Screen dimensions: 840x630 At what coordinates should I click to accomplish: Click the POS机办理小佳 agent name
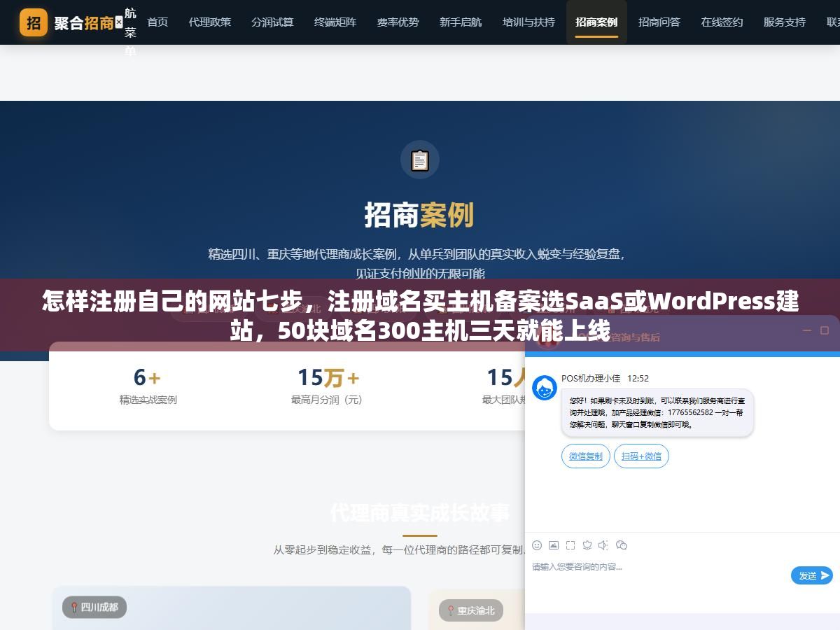(x=591, y=378)
